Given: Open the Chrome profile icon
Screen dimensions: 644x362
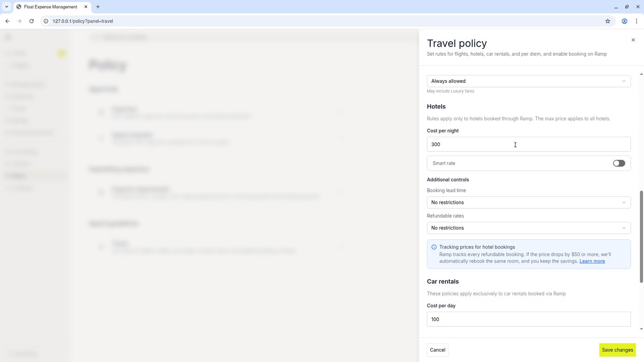Looking at the screenshot, I should tap(624, 21).
